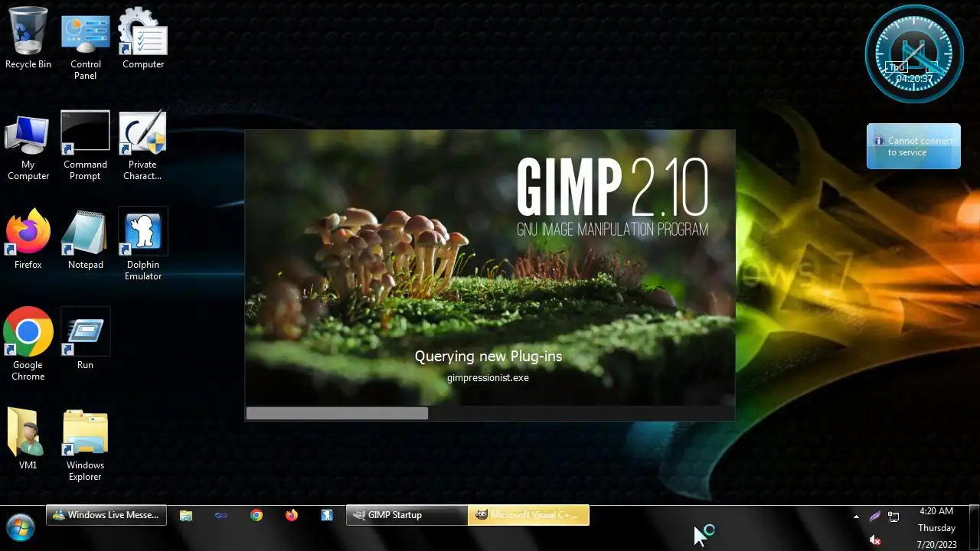Switch to Windows Live Messenger taskbar button
980x551 pixels.
[106, 515]
